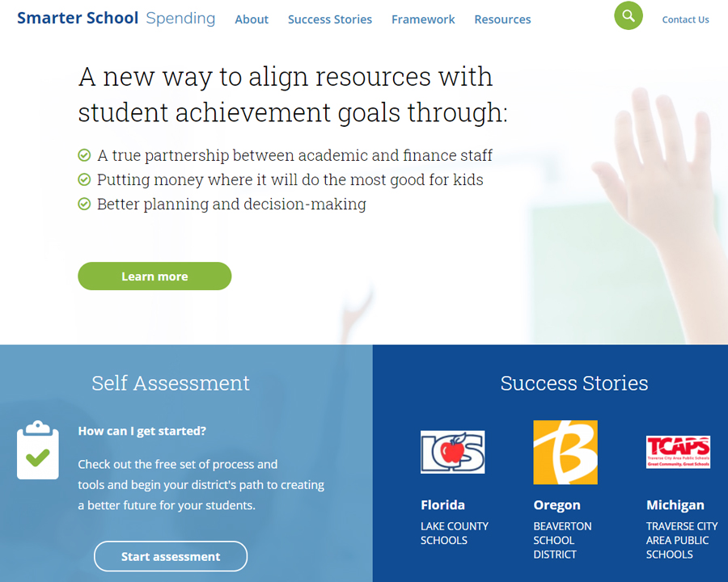Open the Oregon success story link

(x=557, y=505)
